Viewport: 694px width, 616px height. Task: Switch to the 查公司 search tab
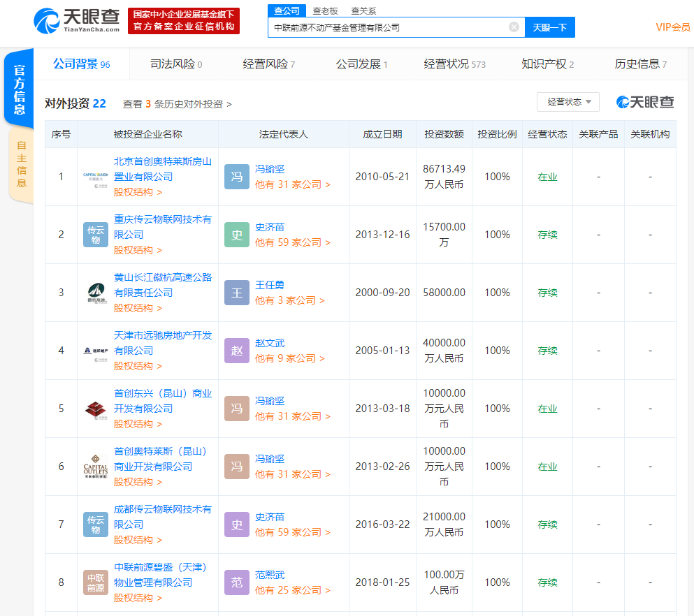coord(287,10)
